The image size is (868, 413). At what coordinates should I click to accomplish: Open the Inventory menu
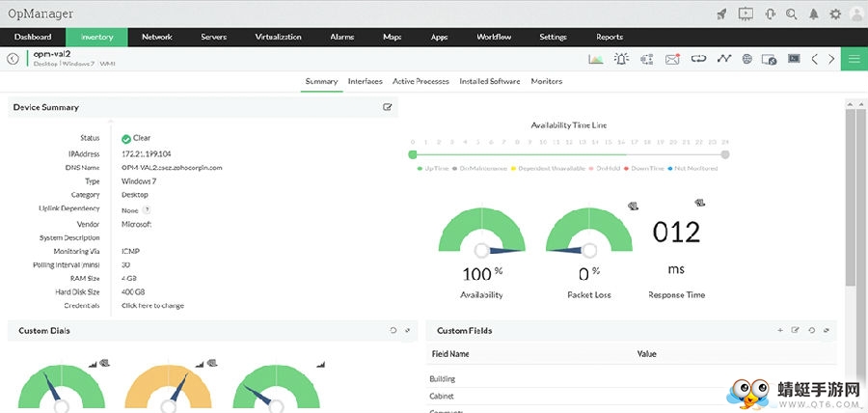pyautogui.click(x=96, y=37)
